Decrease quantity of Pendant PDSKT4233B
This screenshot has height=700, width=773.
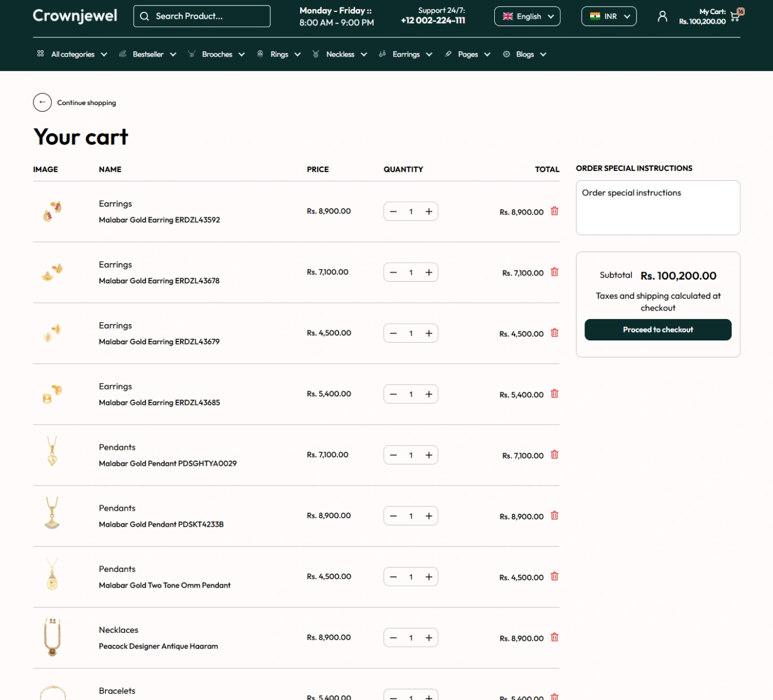[x=393, y=517]
